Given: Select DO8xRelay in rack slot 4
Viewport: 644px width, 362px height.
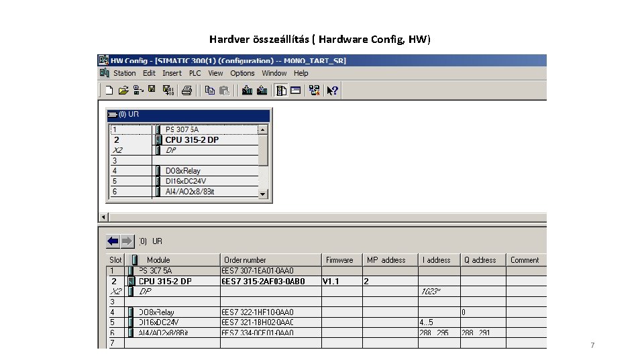Looking at the screenshot, I should 184,171.
